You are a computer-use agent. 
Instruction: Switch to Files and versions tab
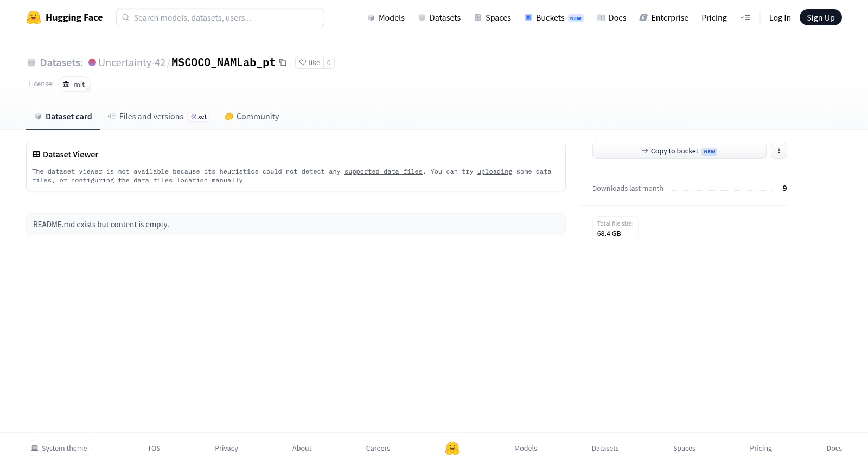click(158, 117)
